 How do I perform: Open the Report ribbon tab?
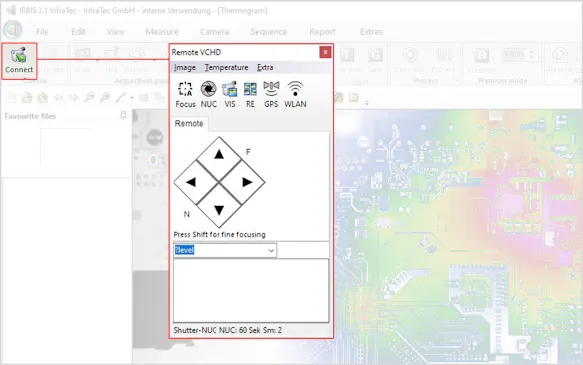tap(322, 32)
